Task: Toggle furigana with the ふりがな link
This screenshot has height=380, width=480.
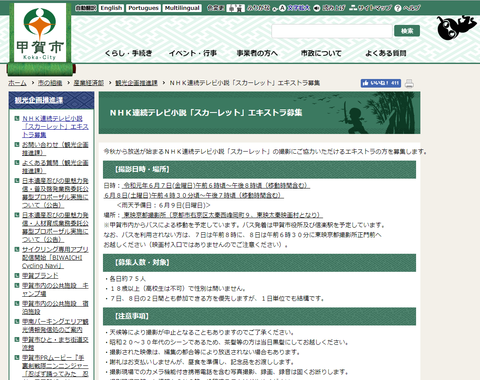Action: coord(258,8)
